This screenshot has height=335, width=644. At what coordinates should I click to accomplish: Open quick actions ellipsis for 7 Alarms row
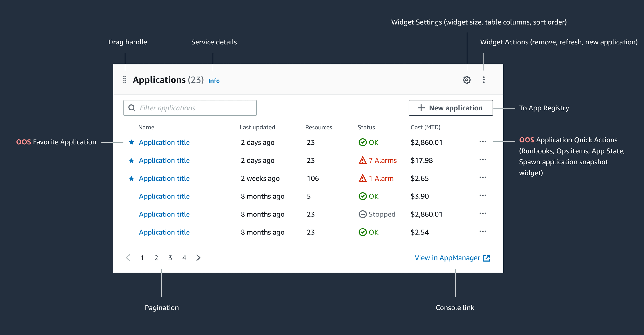(x=483, y=160)
